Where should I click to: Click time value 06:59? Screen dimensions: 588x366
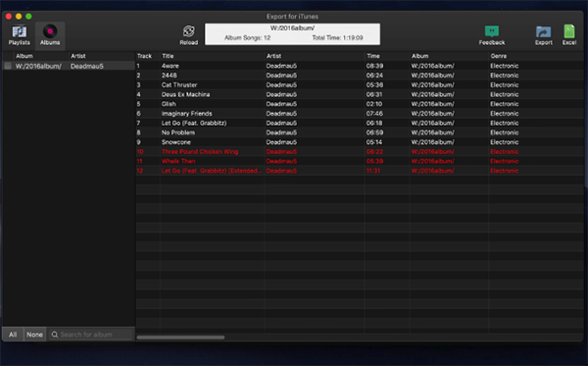[x=374, y=132]
